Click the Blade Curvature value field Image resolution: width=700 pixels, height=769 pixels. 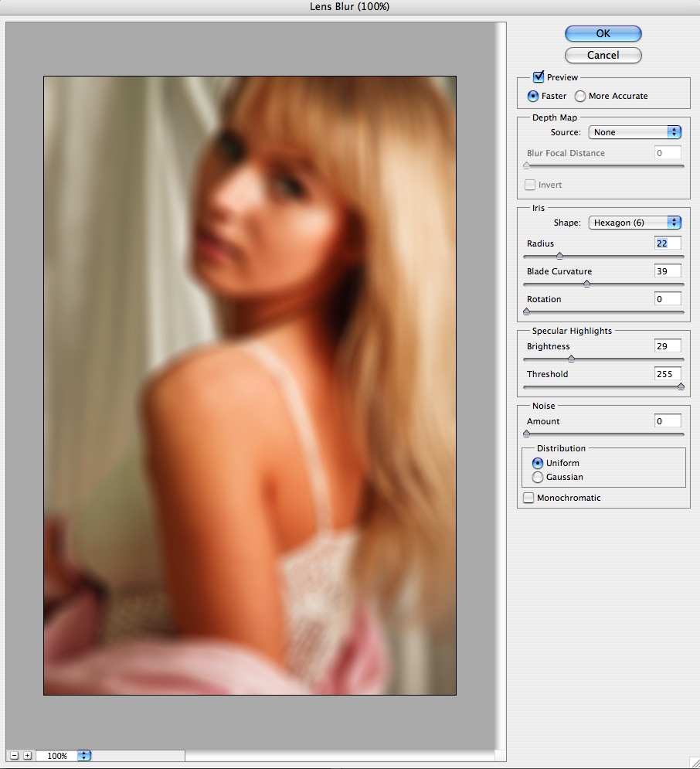pyautogui.click(x=668, y=271)
